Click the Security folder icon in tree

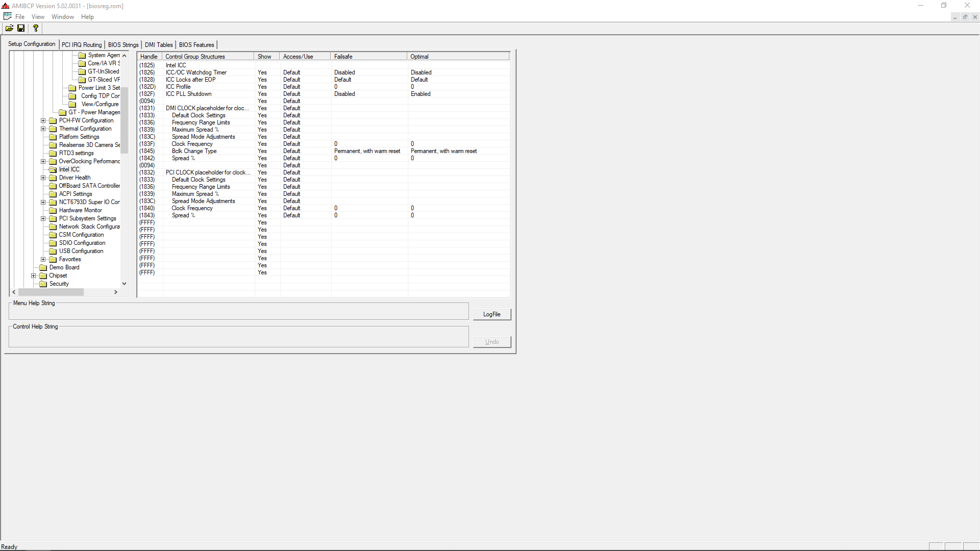(x=43, y=284)
